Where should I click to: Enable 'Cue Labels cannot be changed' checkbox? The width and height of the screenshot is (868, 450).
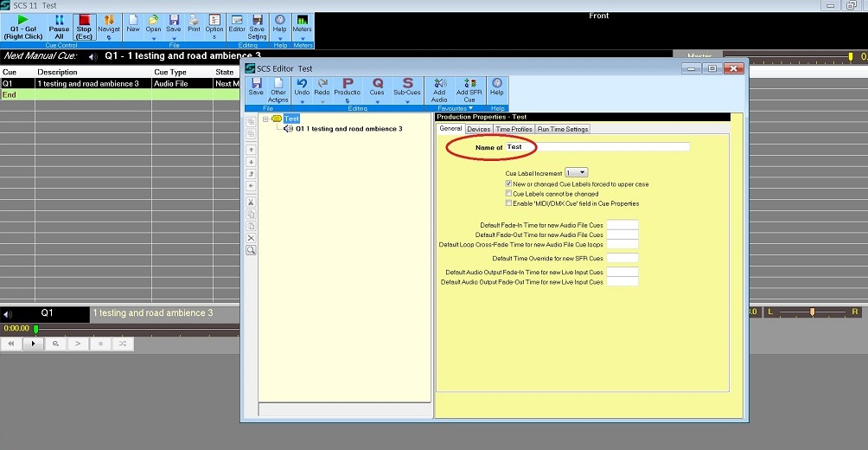pos(508,194)
